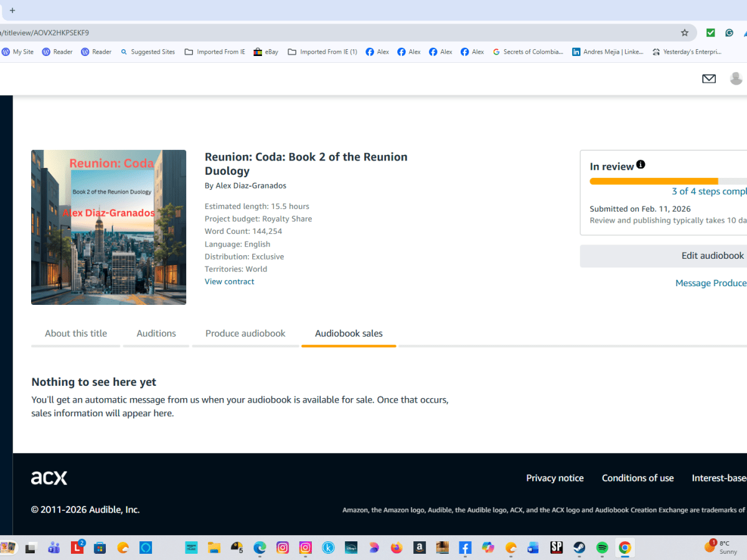Click the ACX logo in the footer
This screenshot has height=560, width=747.
49,478
